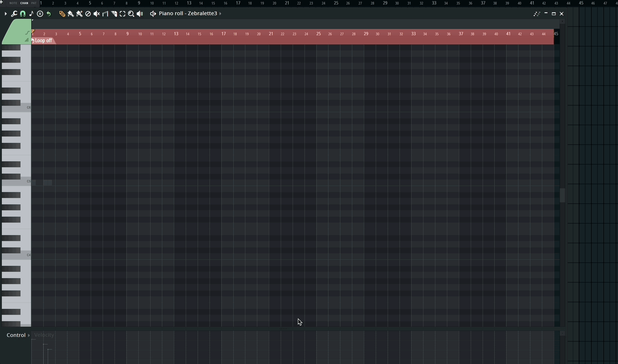Click bar 21 on the playlist ruler
618x364 pixels.
[x=287, y=3]
